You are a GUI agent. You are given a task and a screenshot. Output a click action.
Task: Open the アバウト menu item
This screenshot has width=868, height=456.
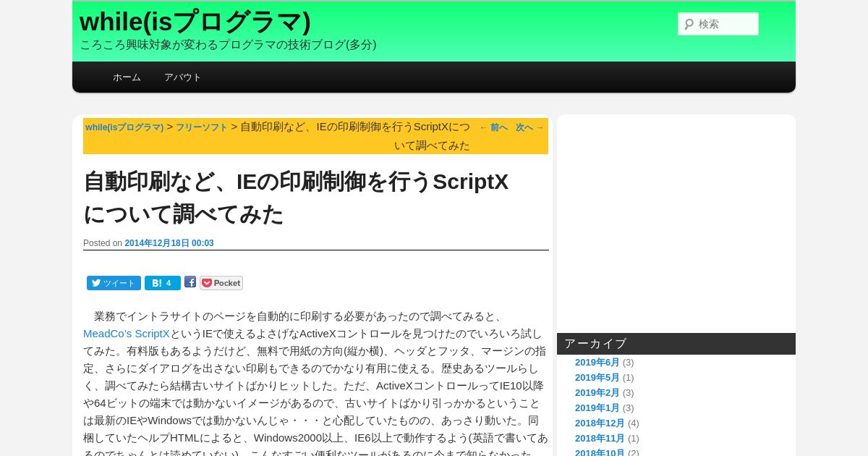tap(182, 77)
